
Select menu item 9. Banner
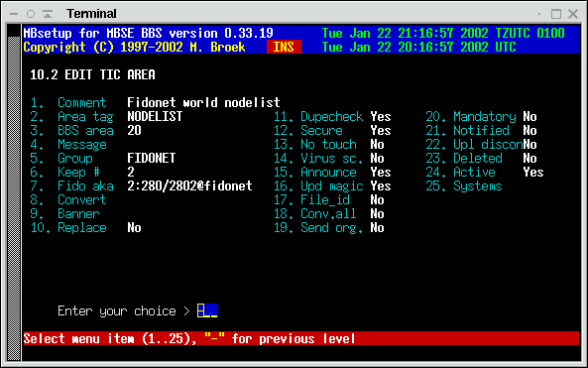coord(64,213)
